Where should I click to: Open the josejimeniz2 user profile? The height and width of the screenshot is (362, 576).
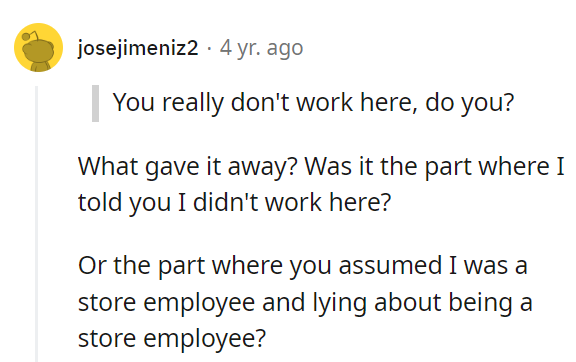click(138, 48)
